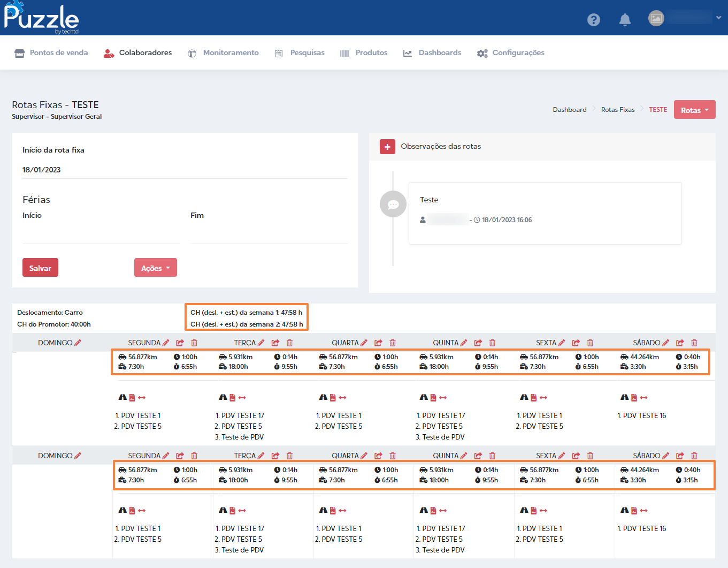
Task: Click the swap arrows icon under upper-week QUARTA
Action: 343,397
